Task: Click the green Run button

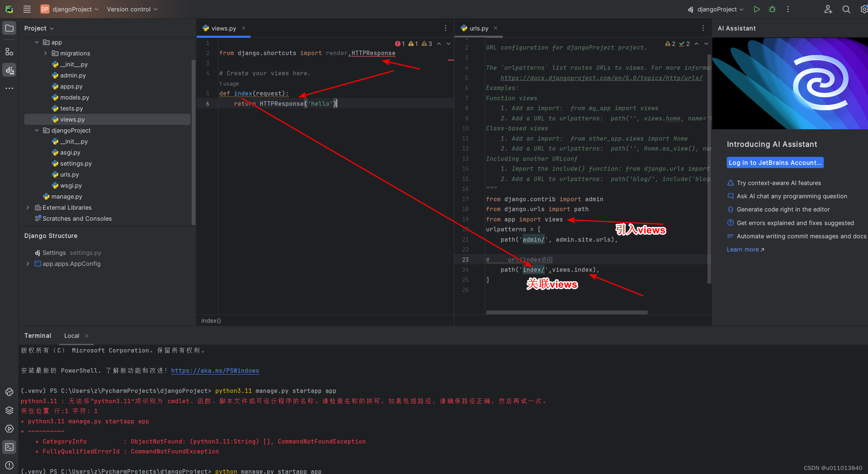Action: (x=756, y=9)
